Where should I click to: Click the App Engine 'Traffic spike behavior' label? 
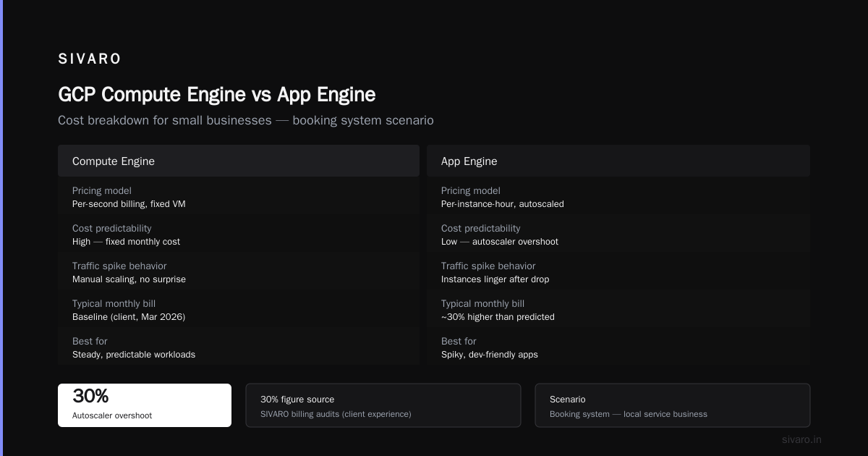pos(488,266)
